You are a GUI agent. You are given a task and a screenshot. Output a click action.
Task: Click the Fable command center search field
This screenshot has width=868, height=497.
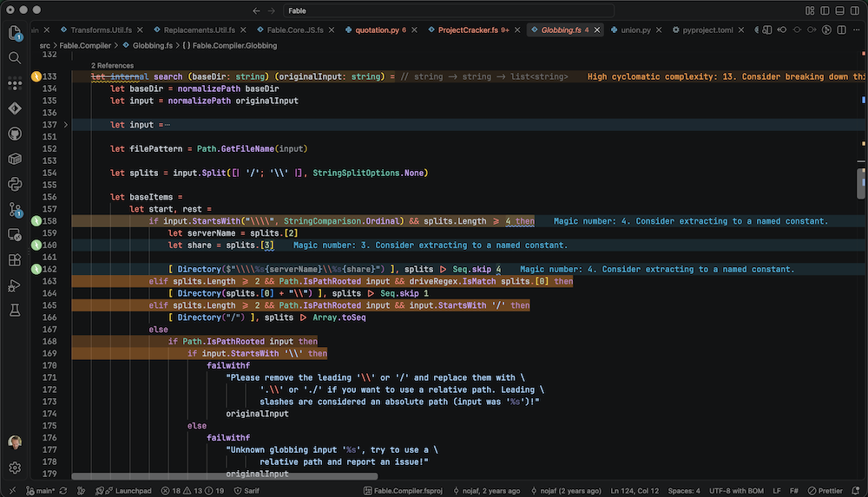click(449, 10)
